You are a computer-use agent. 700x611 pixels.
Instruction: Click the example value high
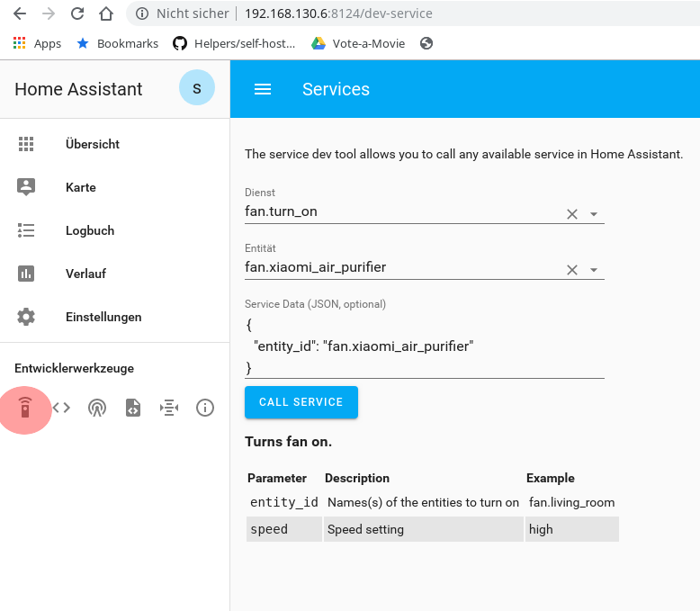(x=571, y=529)
